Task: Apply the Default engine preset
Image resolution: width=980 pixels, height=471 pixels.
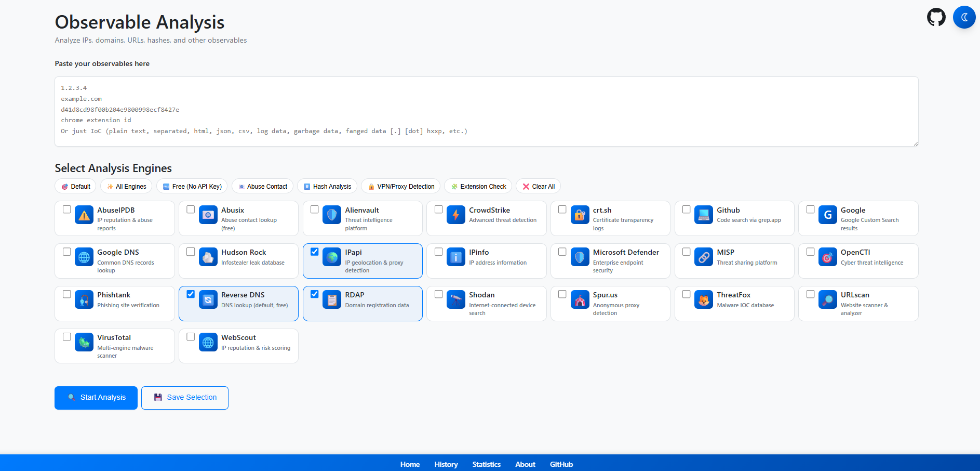Action: pos(75,186)
